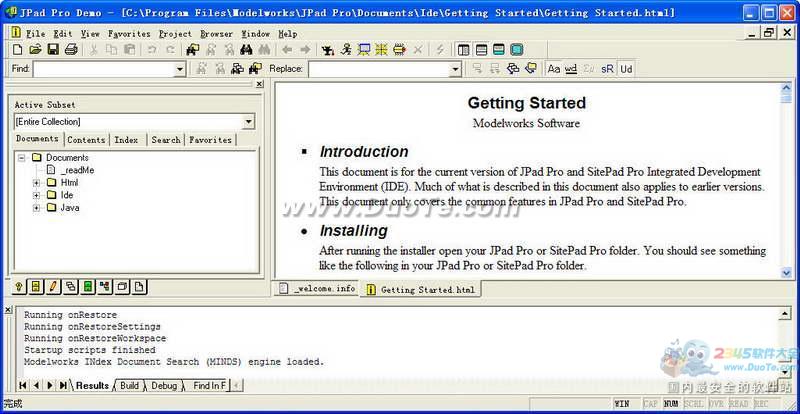800x414 pixels.
Task: Click the Save floppy disk icon
Action: click(x=53, y=50)
